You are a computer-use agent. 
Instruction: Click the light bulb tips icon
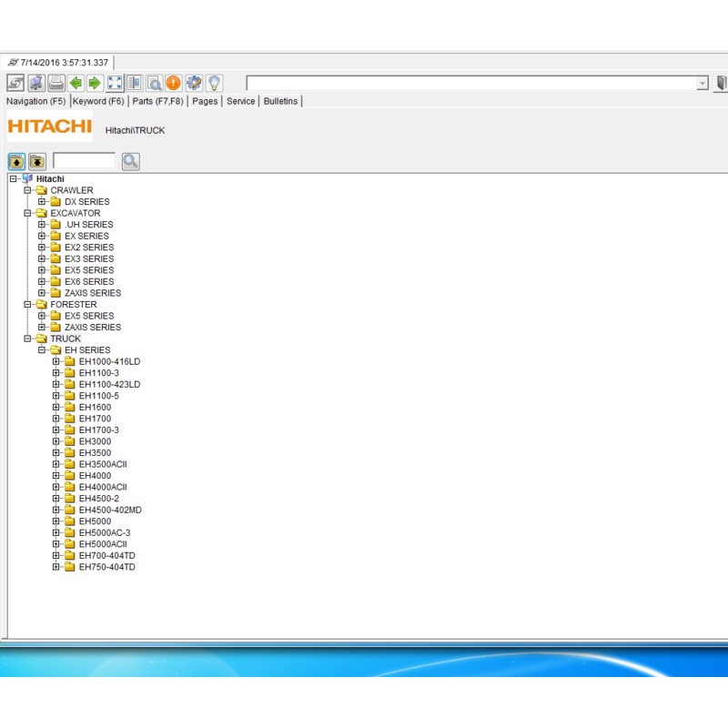(x=214, y=83)
